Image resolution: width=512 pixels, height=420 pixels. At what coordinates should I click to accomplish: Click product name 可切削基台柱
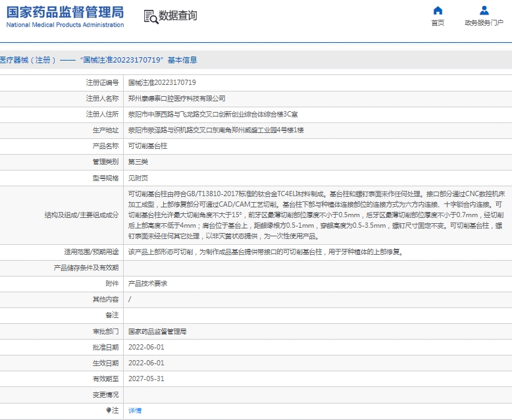click(x=147, y=146)
